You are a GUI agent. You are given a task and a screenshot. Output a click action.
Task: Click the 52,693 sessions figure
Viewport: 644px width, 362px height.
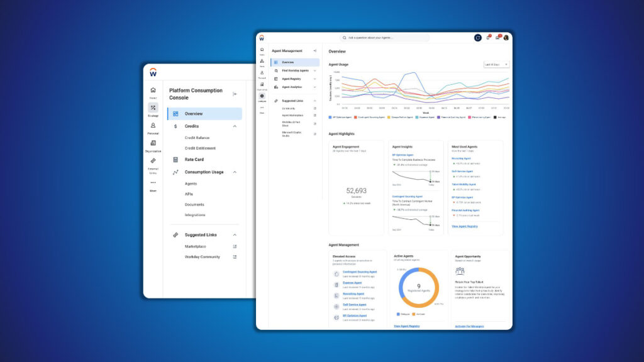point(356,191)
